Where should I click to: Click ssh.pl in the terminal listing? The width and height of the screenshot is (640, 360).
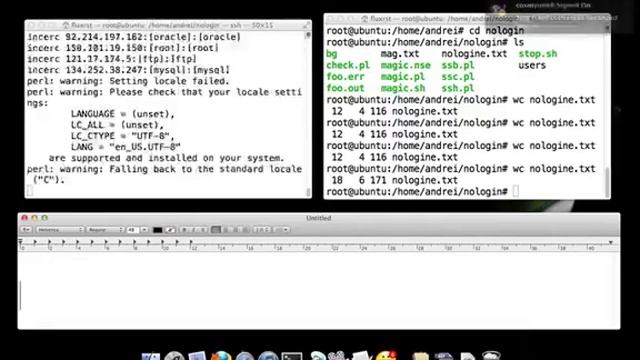[458, 88]
